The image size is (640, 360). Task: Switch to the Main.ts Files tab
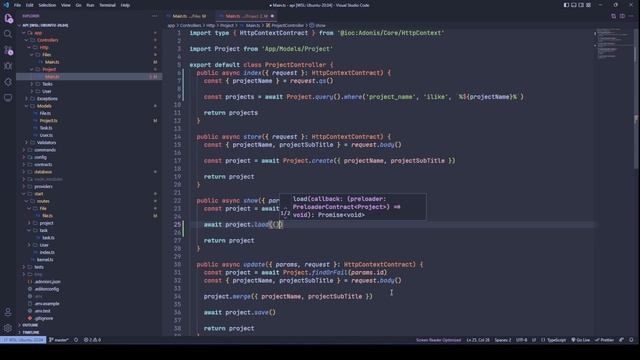(189, 16)
